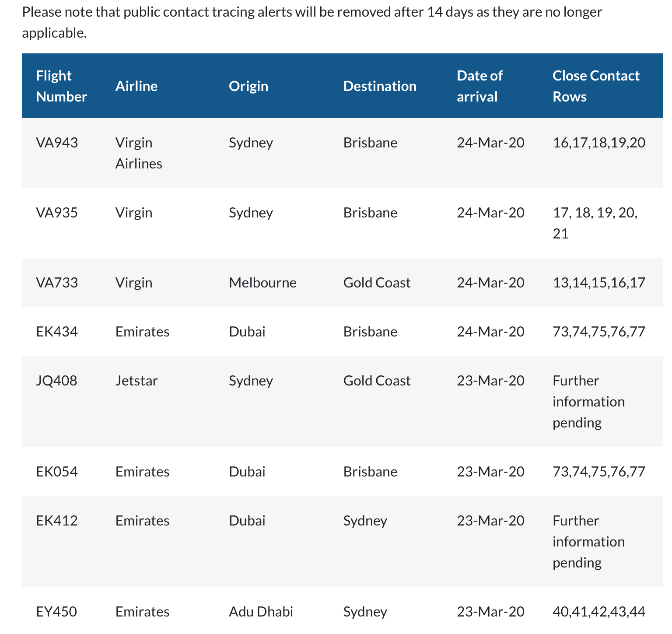This screenshot has width=672, height=634.
Task: Click the Adu Dhabi origin cell
Action: (261, 612)
